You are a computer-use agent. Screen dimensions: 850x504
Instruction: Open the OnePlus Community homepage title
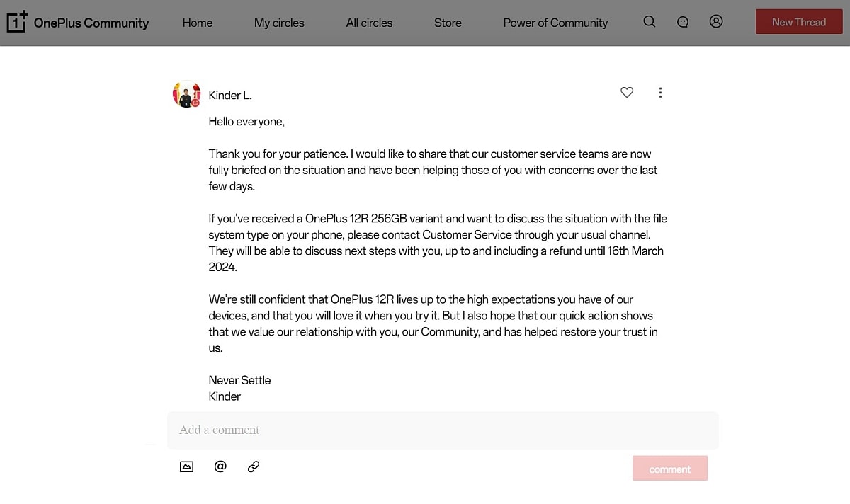[91, 23]
